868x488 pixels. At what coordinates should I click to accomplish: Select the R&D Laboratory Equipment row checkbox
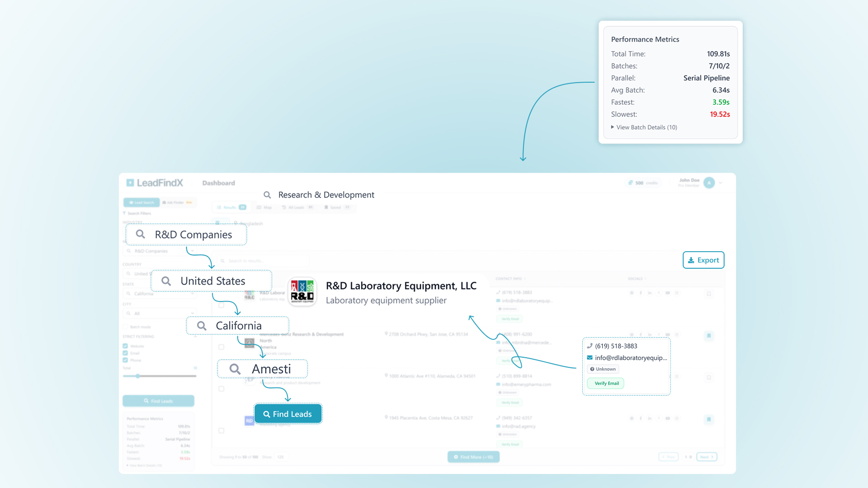click(222, 305)
